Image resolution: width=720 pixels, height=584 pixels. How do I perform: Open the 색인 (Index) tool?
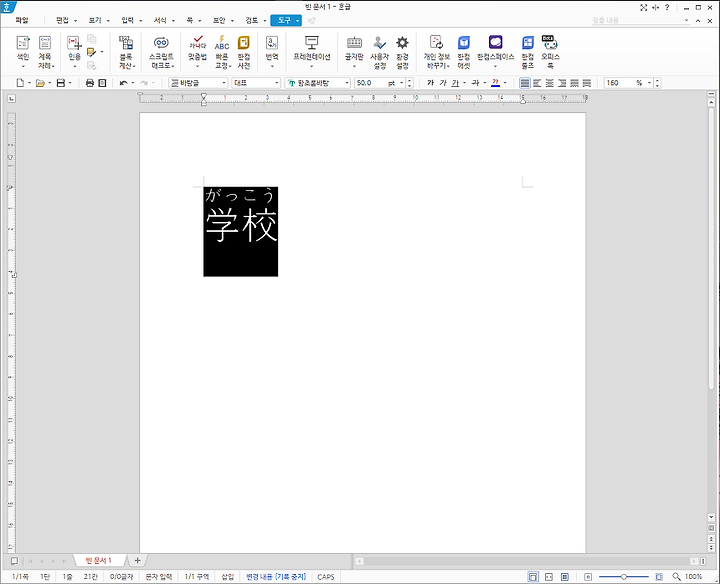pos(22,51)
